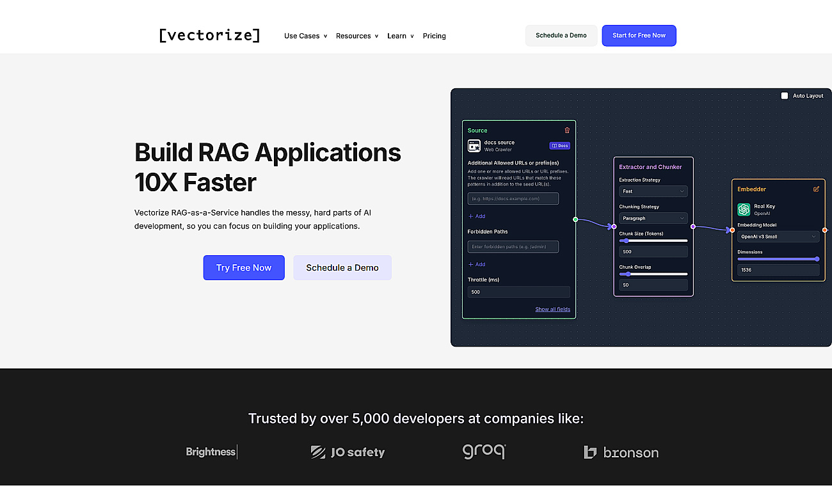Click the Show all fields link
The image size is (832, 504).
[553, 309]
